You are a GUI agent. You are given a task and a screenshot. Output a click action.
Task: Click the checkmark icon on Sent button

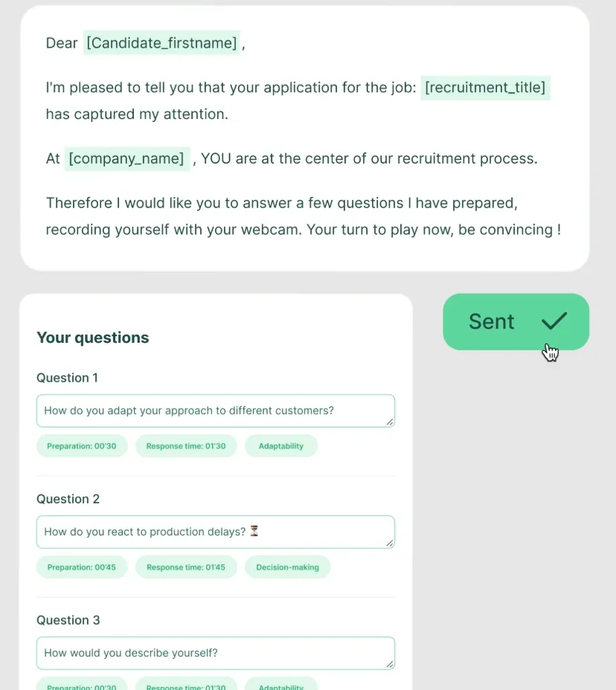point(554,321)
